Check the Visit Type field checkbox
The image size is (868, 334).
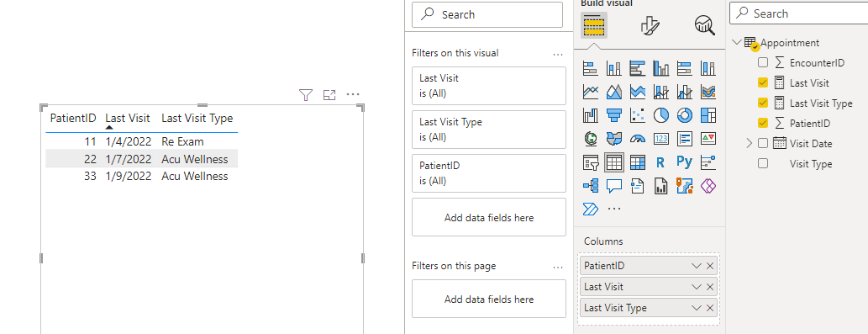click(763, 163)
